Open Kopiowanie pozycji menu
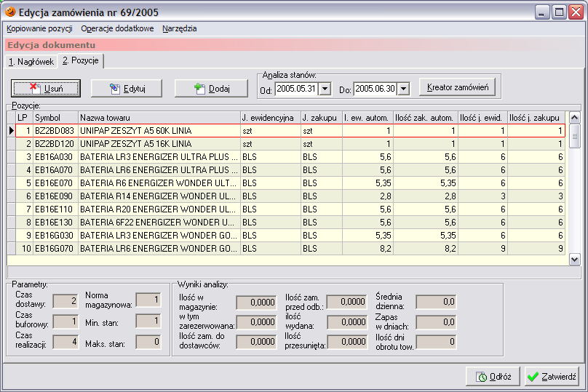 [39, 28]
